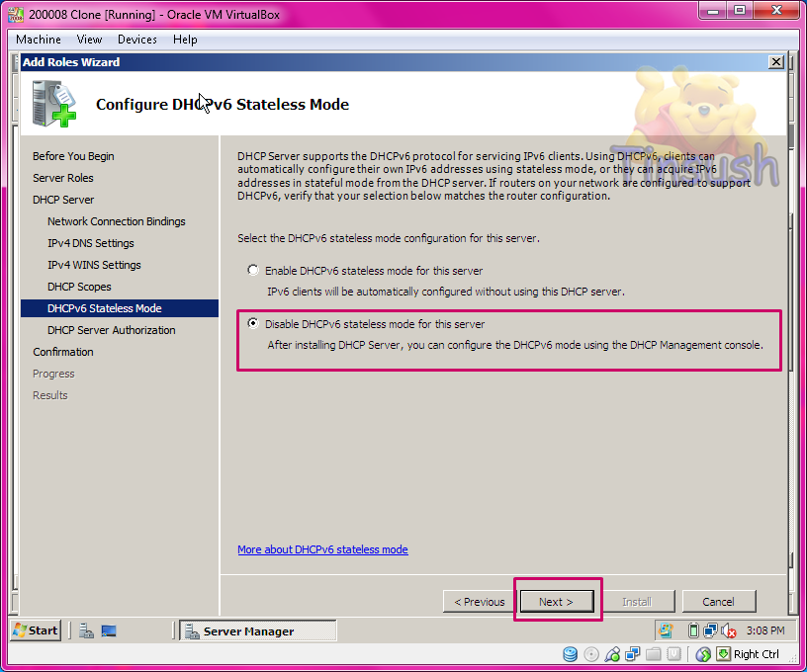
Task: Select Enable DHCPv6 stateless mode radio button
Action: coord(253,270)
